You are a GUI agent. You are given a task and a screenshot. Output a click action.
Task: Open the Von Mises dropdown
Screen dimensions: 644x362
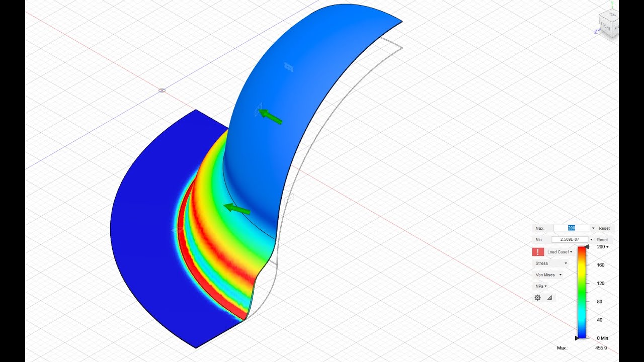(548, 275)
